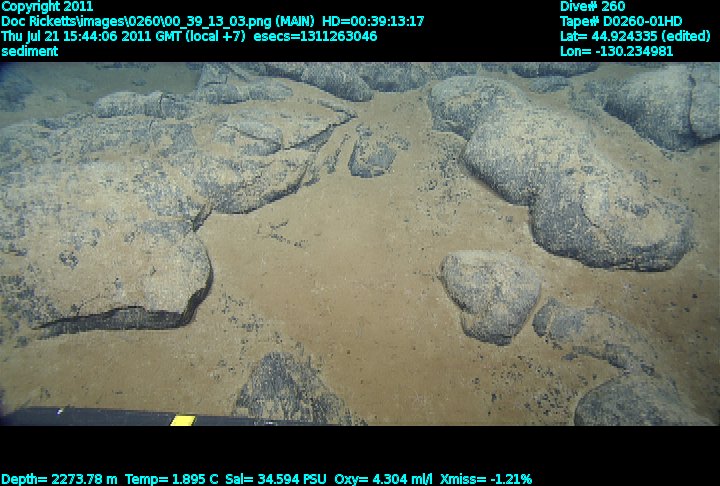
Task: Click the 'sediment' annotation label
Action: tap(29, 51)
